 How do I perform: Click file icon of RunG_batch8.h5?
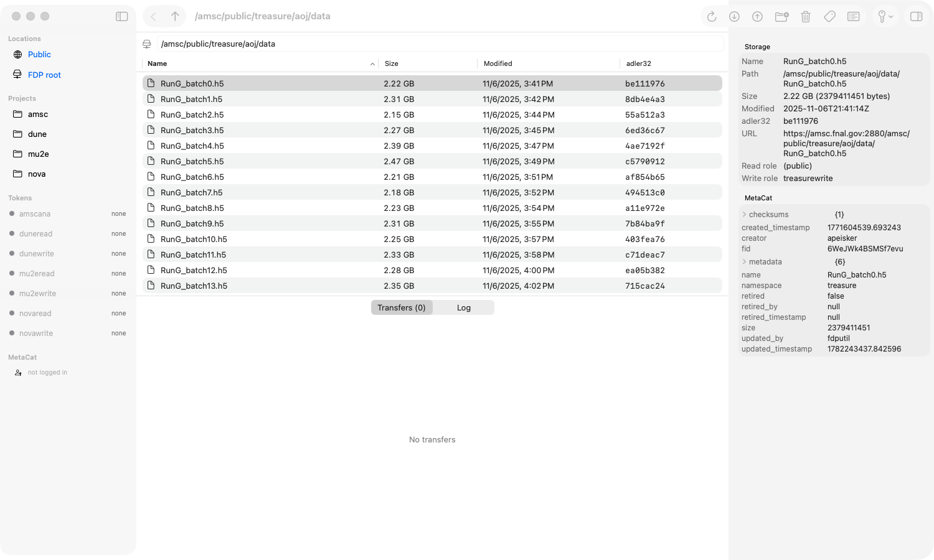click(x=151, y=208)
